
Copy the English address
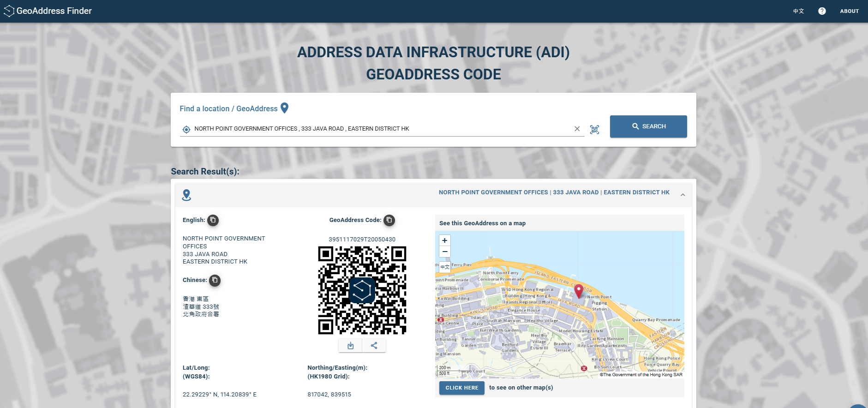point(213,220)
